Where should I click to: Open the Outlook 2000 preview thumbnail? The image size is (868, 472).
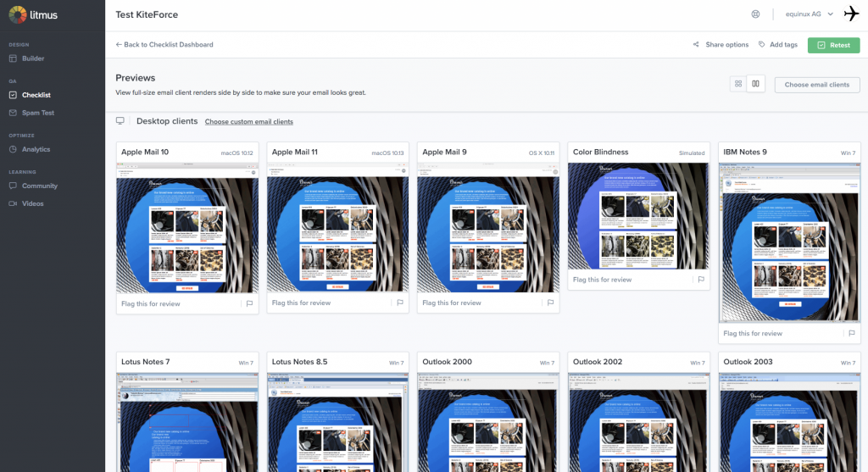[488, 422]
